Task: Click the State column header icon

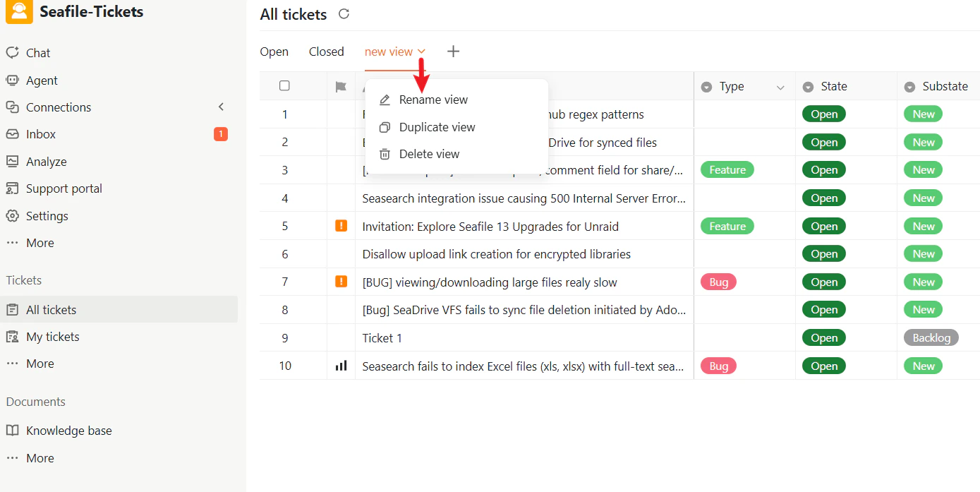Action: 808,87
